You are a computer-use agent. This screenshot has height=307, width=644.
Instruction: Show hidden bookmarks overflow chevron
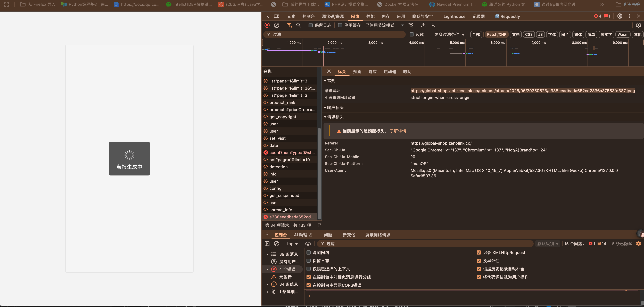tap(602, 4)
